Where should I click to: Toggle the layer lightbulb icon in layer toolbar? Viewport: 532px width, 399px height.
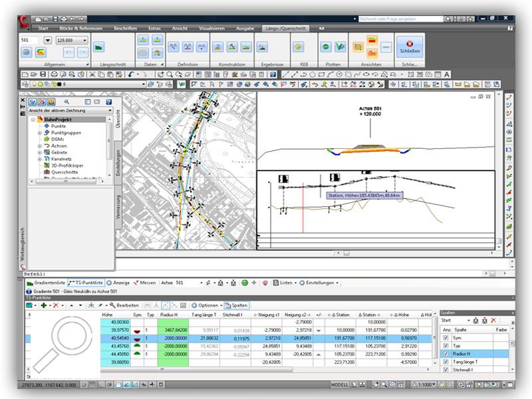pos(34,84)
